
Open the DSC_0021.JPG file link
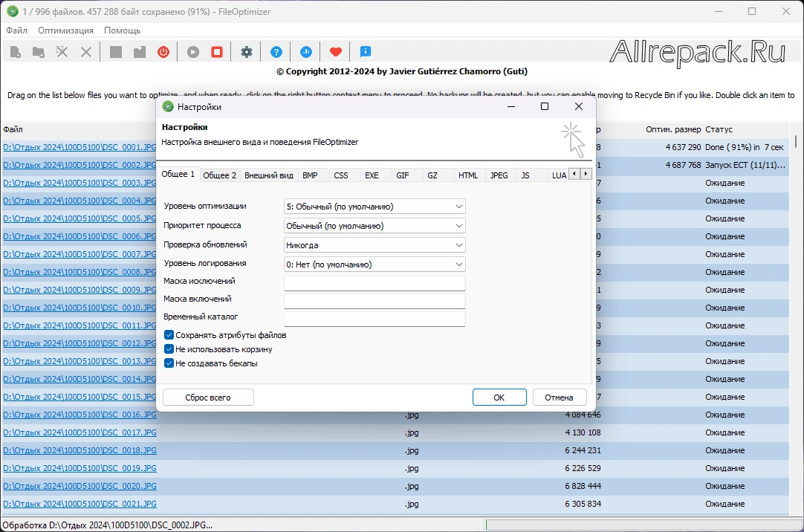tap(80, 504)
